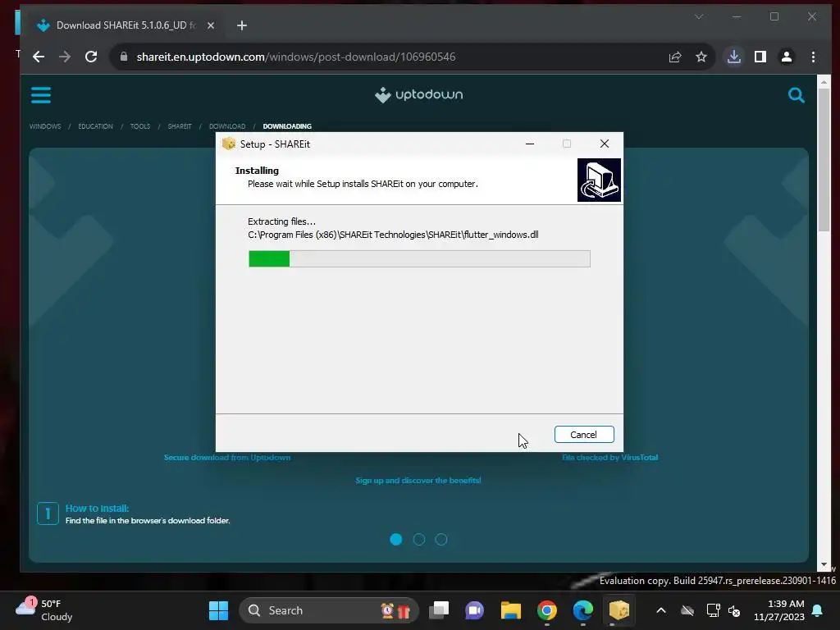
Task: Click Secure download from Uptodown text
Action: point(227,458)
